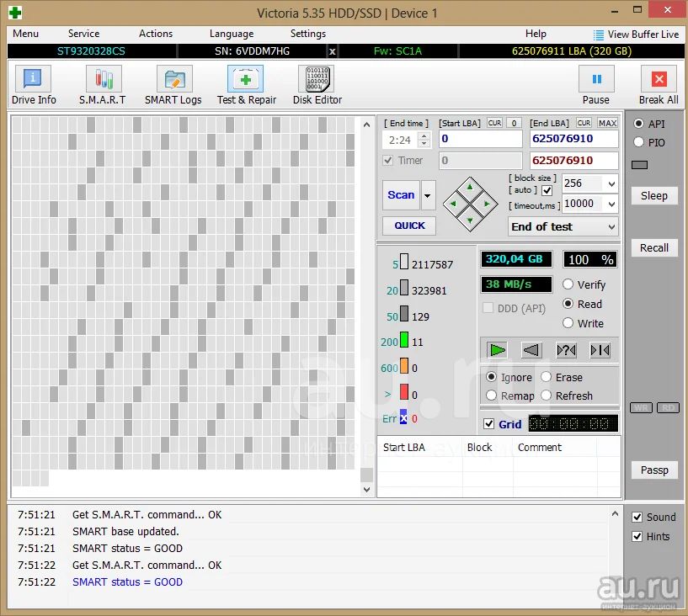Open SMART Logs section
688x616 pixels.
pos(173,85)
